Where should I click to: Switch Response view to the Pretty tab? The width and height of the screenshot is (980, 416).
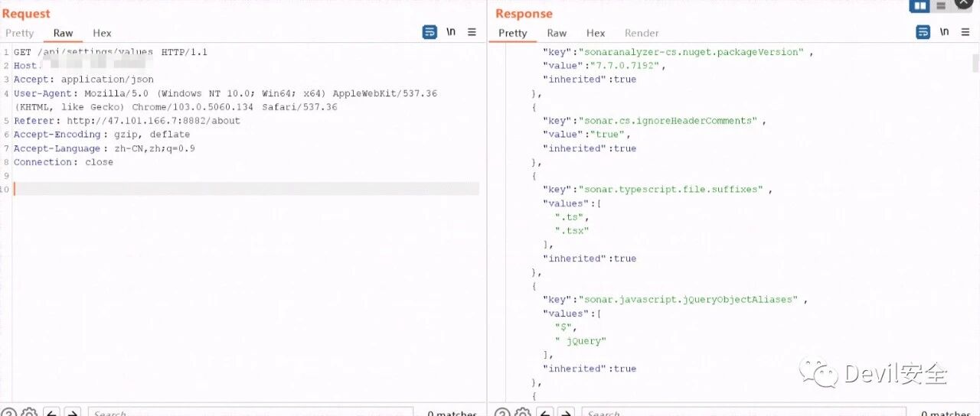click(513, 33)
